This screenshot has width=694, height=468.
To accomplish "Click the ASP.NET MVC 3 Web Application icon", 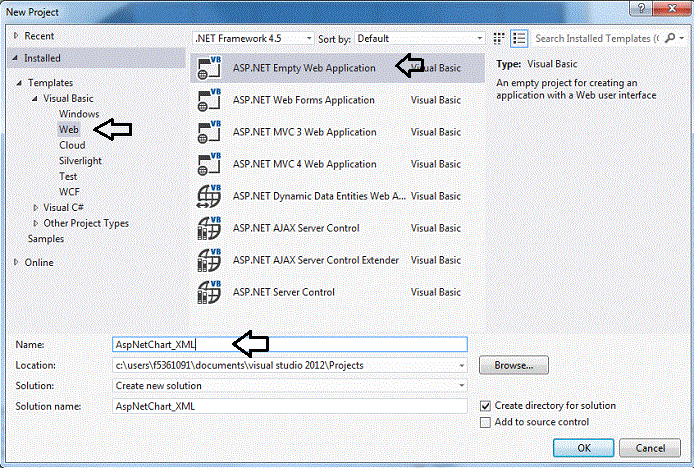I will 209,132.
